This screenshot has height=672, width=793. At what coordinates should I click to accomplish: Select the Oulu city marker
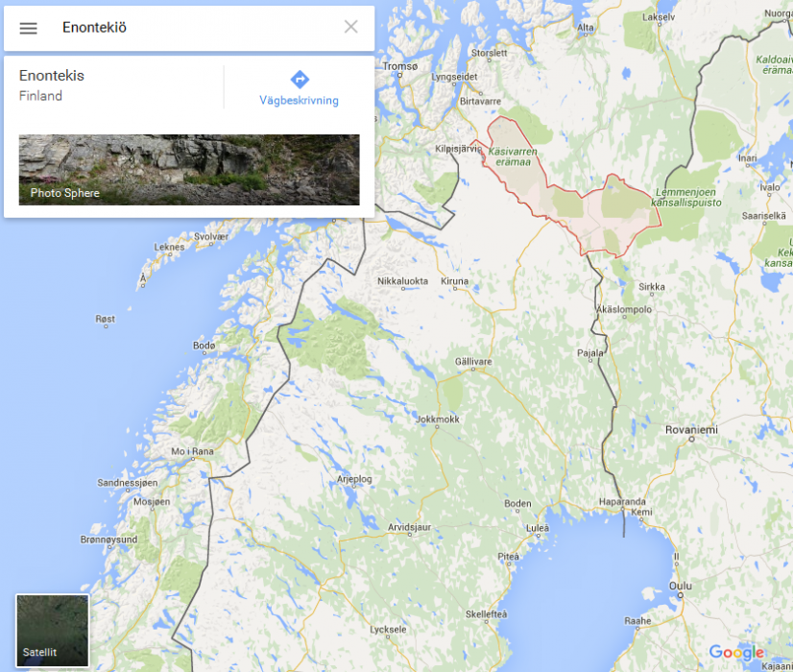point(681,595)
